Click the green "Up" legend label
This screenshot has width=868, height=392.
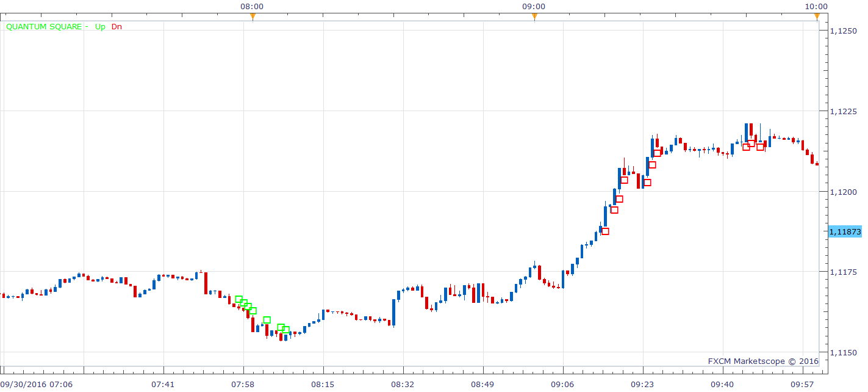(100, 27)
